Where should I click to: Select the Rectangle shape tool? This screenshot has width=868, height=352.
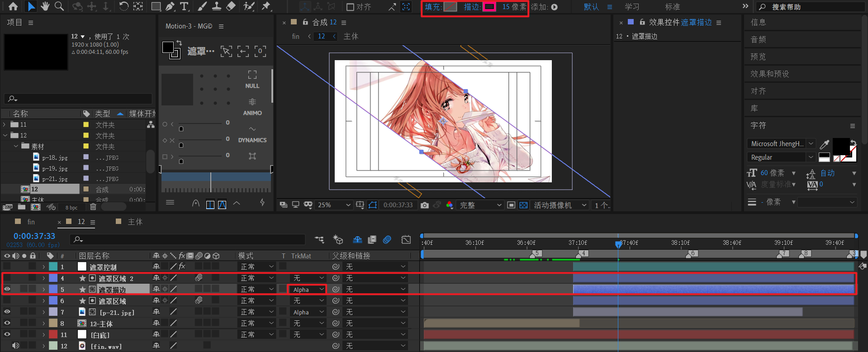click(x=156, y=6)
